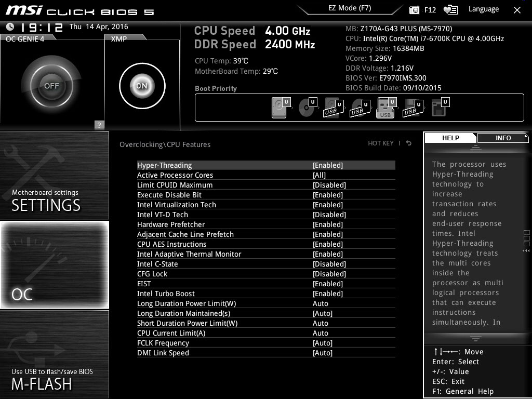Open the OC overclocking section

click(54, 264)
